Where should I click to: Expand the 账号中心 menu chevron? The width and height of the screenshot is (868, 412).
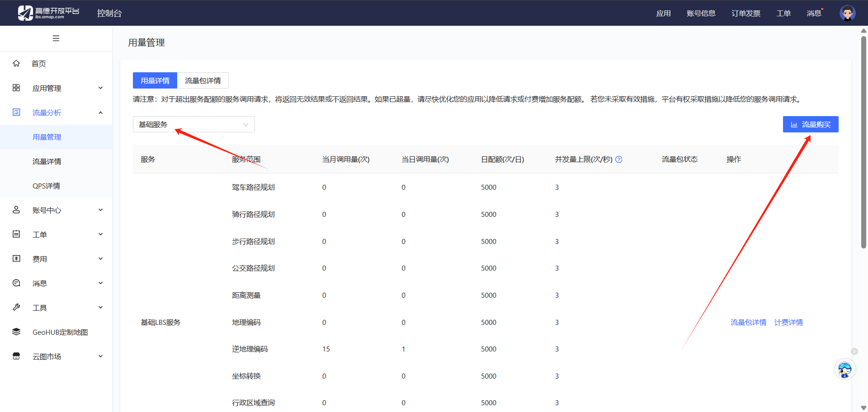[100, 210]
